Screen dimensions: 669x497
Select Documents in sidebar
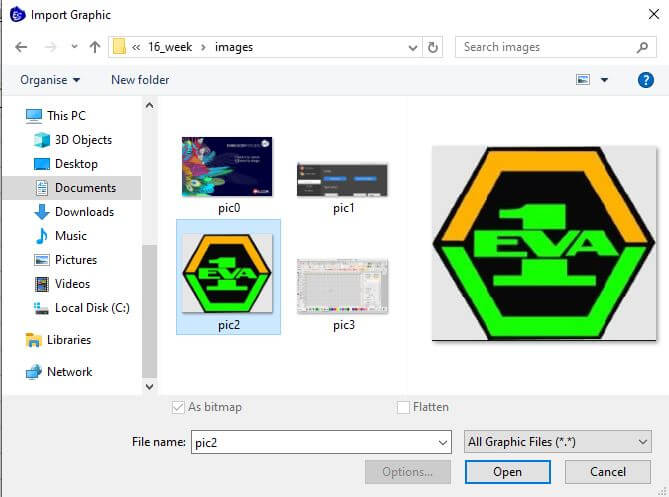point(76,188)
